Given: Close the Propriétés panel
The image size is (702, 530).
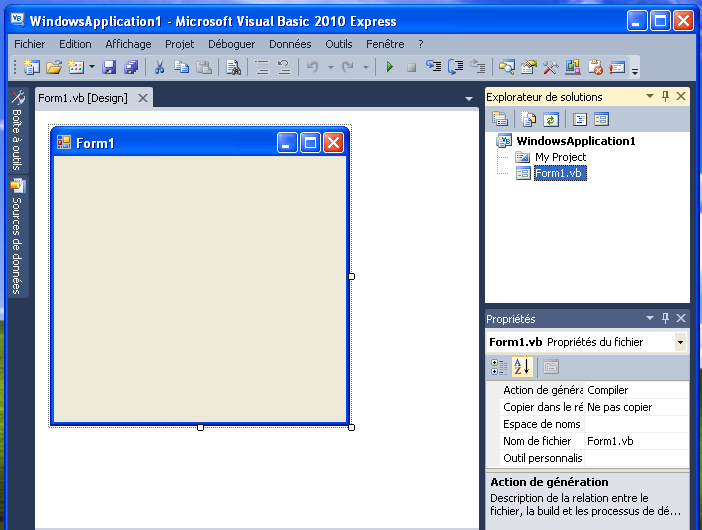Looking at the screenshot, I should (x=681, y=318).
